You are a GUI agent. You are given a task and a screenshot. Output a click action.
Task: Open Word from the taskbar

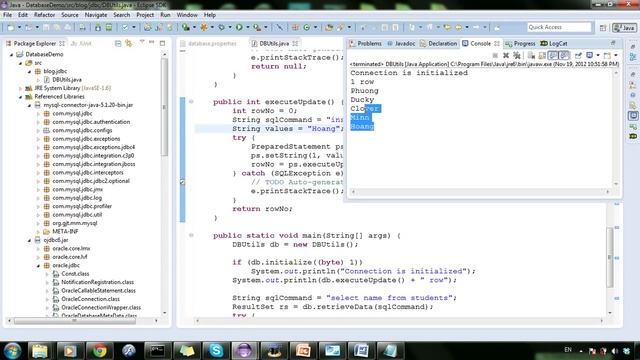point(361,351)
